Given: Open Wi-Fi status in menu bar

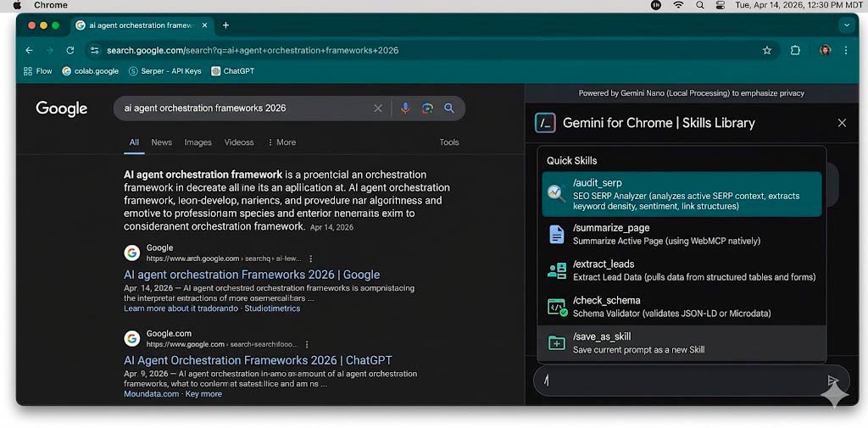Looking at the screenshot, I should (678, 5).
